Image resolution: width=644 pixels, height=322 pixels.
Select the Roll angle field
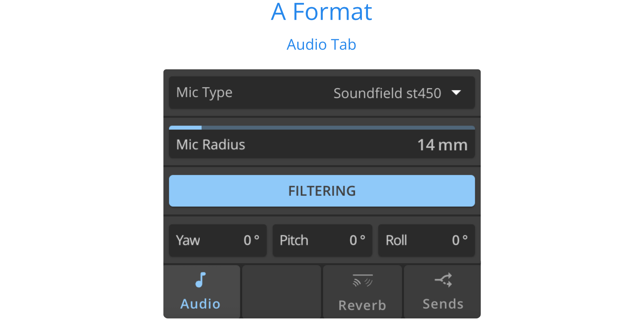[x=426, y=240]
